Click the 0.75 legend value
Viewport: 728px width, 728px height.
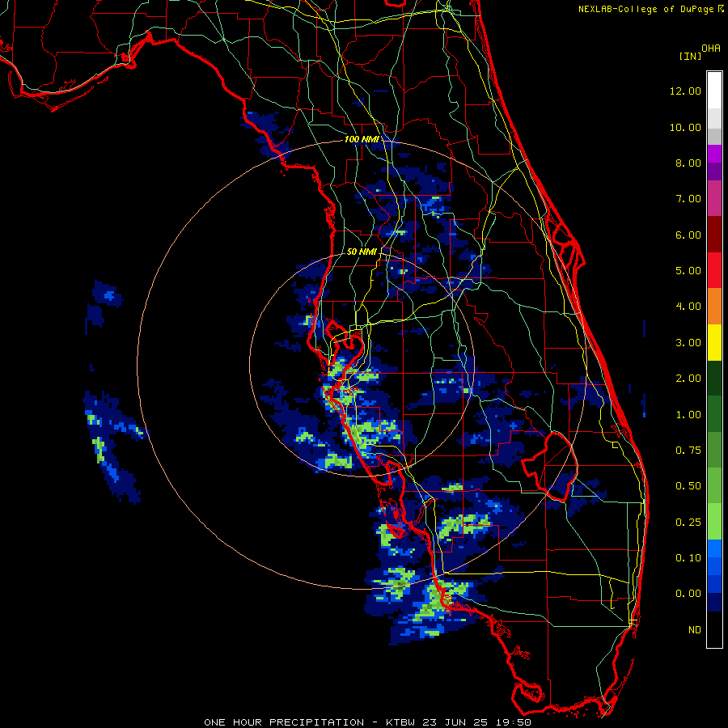tap(688, 451)
